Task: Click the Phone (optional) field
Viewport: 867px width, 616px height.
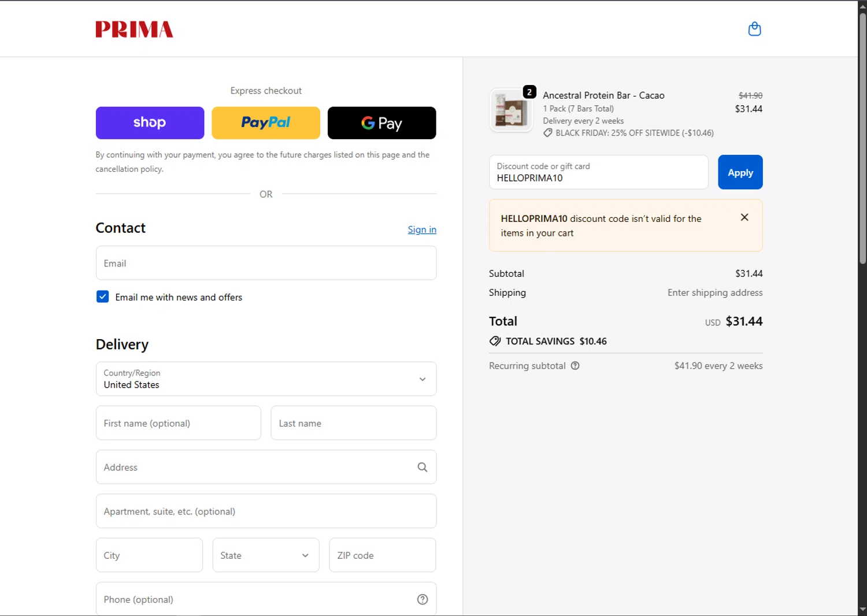Action: [x=266, y=599]
